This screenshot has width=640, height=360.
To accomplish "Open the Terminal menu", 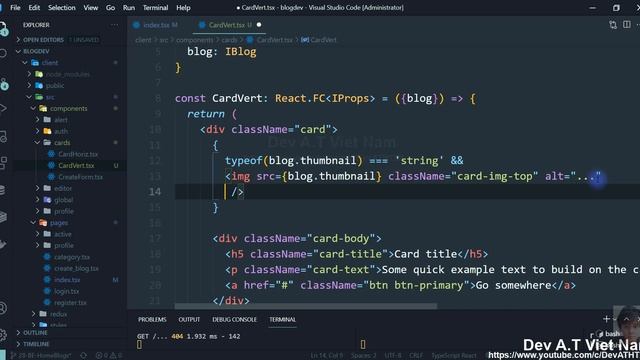I will (x=155, y=7).
